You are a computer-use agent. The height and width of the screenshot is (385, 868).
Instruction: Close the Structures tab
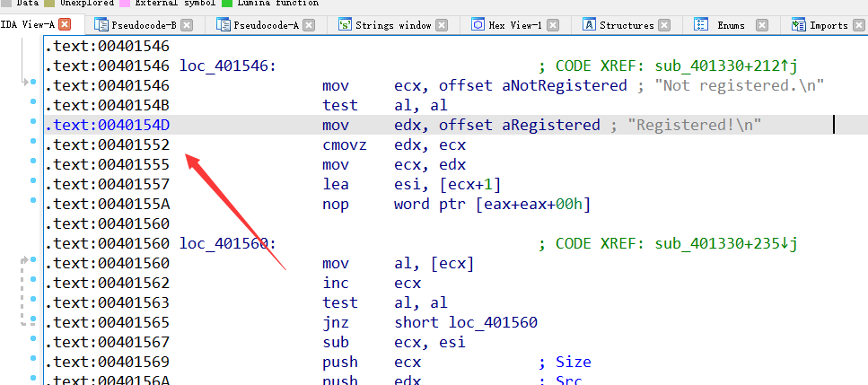[664, 25]
